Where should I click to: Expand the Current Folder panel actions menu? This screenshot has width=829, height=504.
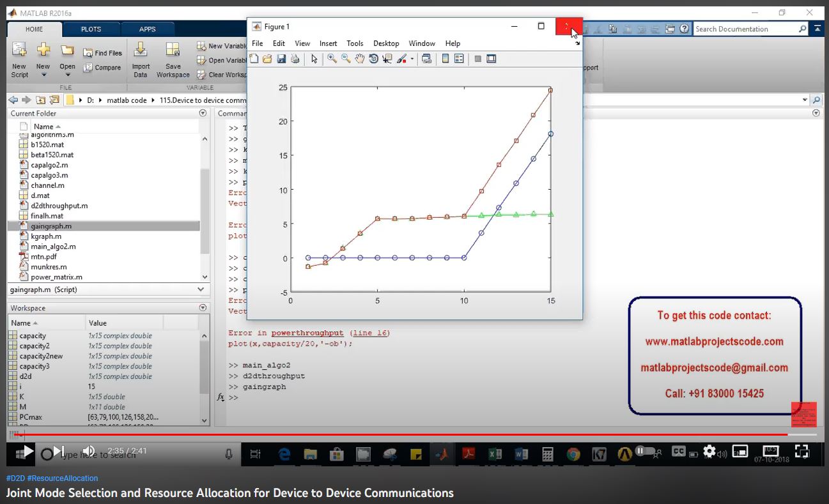[x=203, y=113]
